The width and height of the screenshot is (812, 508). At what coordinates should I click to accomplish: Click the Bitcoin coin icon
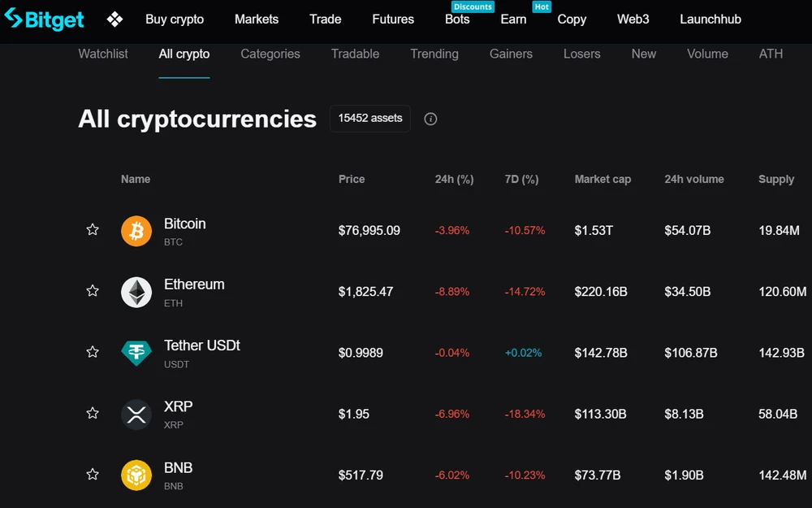pos(136,231)
